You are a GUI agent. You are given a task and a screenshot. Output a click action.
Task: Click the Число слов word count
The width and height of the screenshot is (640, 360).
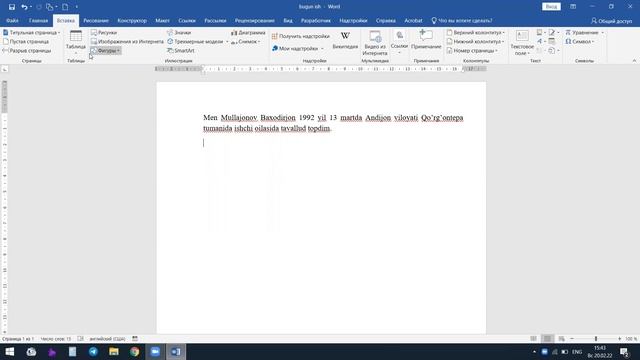[x=56, y=339]
